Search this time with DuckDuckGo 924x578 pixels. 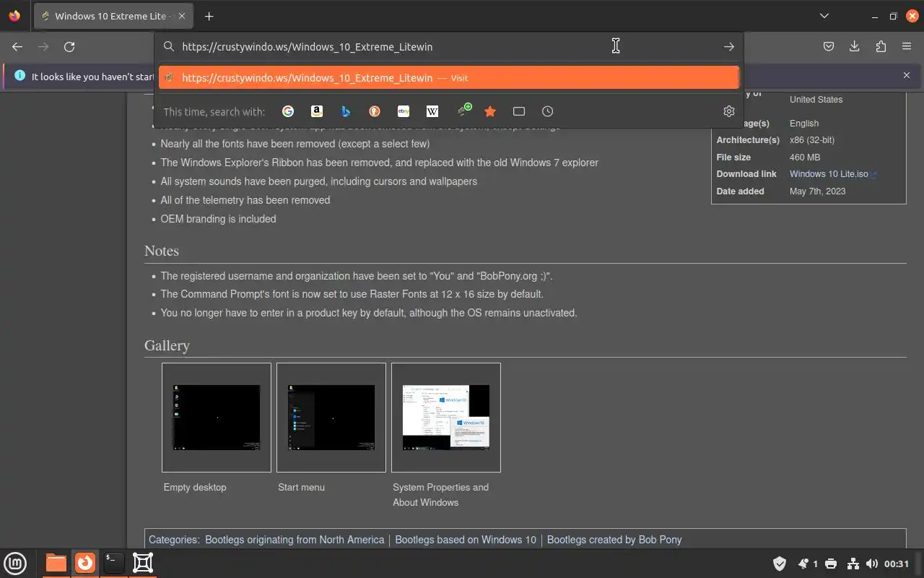coord(375,111)
